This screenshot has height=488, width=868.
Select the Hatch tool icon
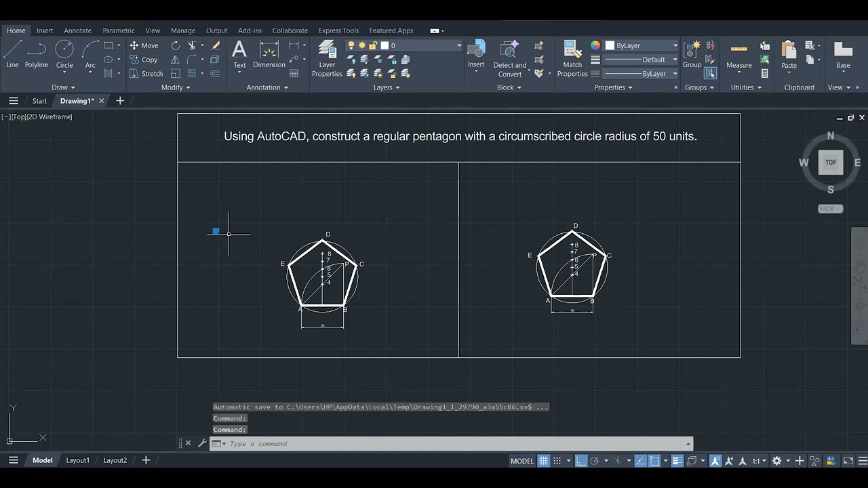[108, 74]
